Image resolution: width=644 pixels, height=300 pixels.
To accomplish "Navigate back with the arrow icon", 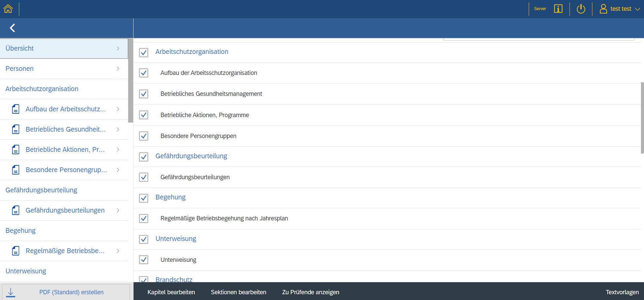I will (12, 28).
